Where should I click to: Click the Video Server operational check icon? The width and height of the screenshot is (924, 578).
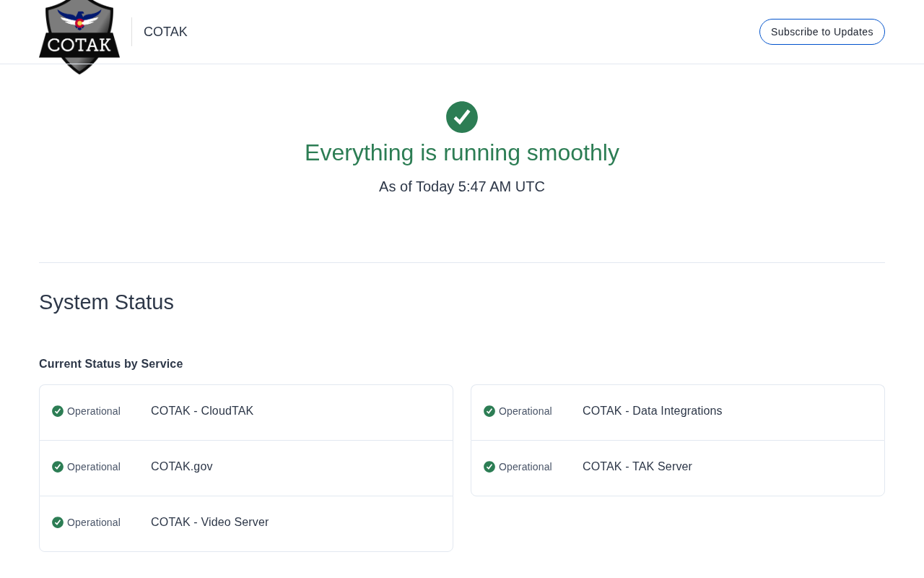(x=58, y=522)
